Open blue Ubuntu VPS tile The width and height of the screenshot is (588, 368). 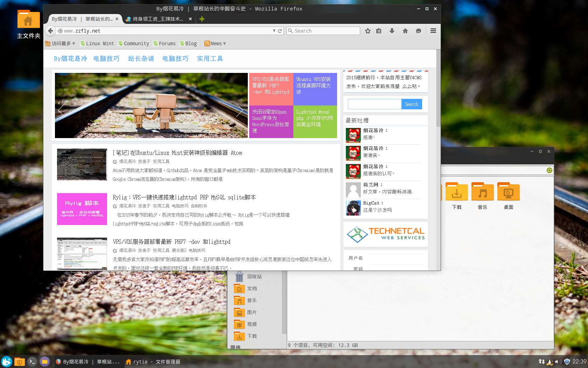pyautogui.click(x=315, y=89)
